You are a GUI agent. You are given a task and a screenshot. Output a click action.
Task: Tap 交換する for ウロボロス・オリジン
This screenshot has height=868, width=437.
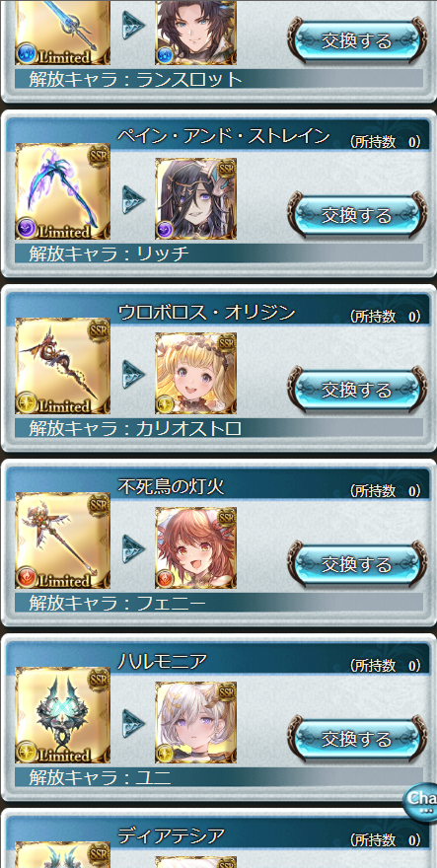357,390
